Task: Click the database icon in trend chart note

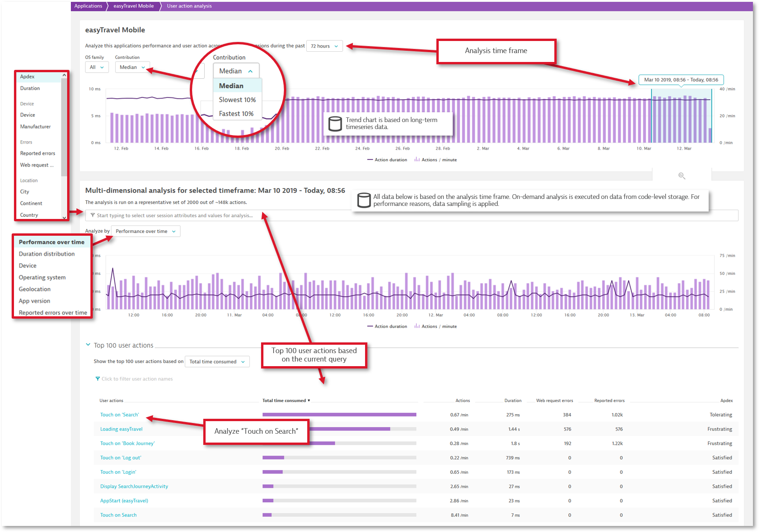Action: coord(335,123)
